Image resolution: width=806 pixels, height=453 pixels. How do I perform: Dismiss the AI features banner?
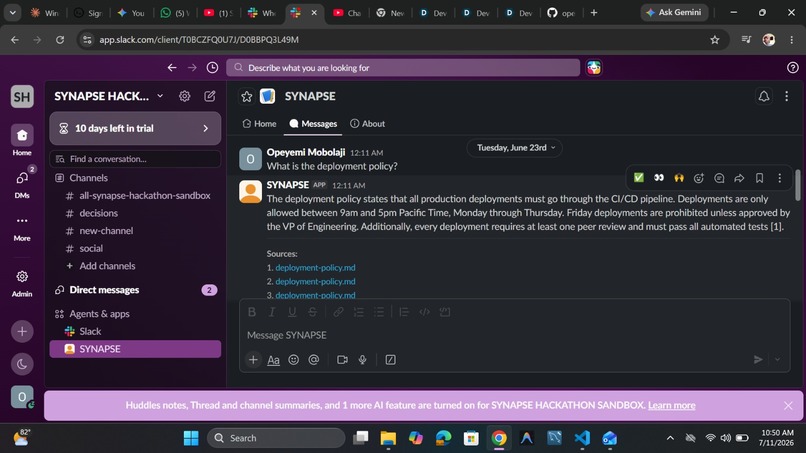coord(788,406)
